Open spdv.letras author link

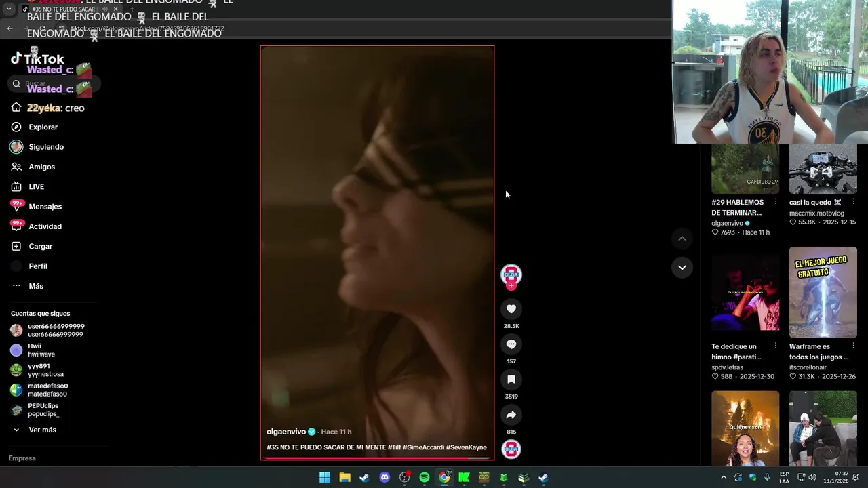pyautogui.click(x=727, y=367)
